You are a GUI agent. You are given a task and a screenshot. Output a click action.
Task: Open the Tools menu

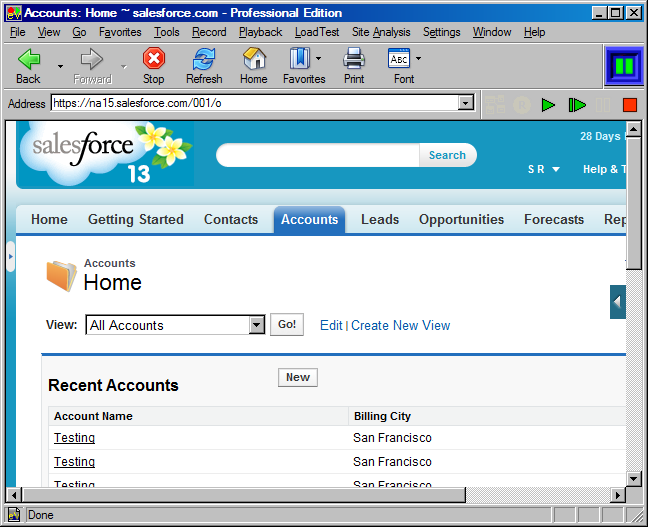(167, 32)
